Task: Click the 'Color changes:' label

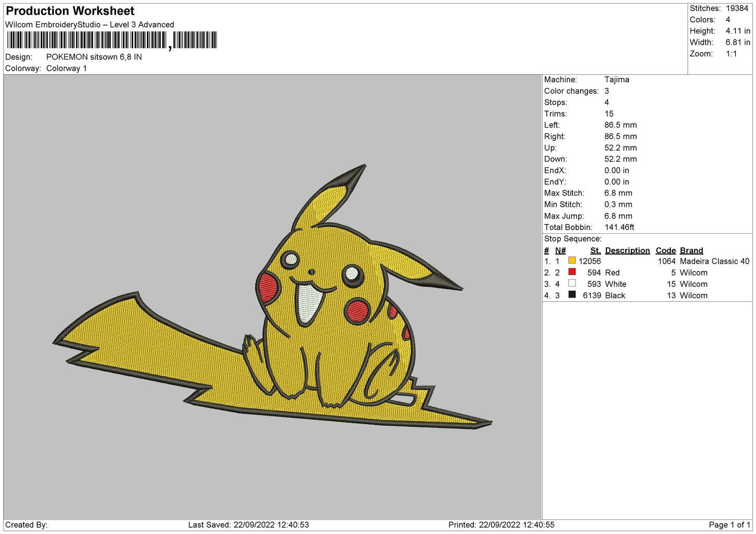Action: (571, 91)
